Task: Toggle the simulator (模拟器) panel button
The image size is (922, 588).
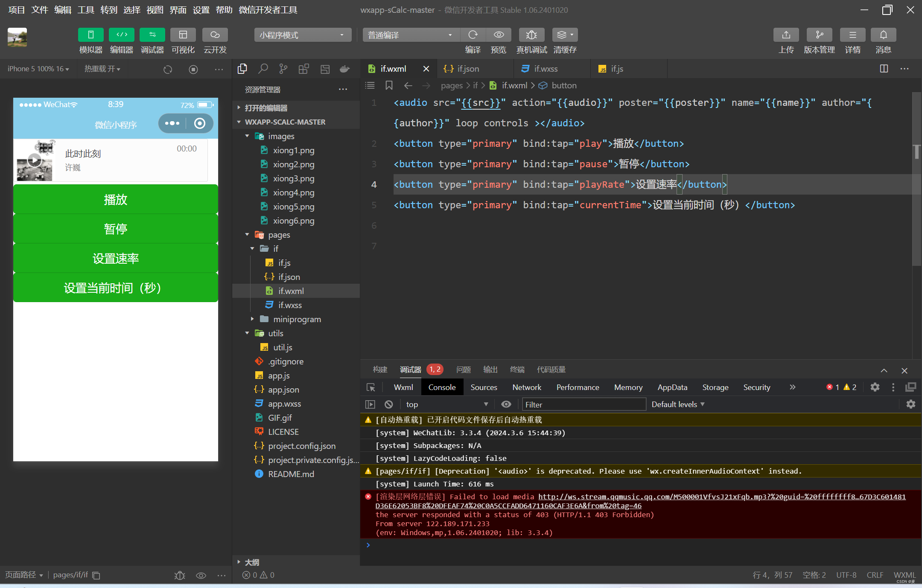Action: [x=90, y=35]
